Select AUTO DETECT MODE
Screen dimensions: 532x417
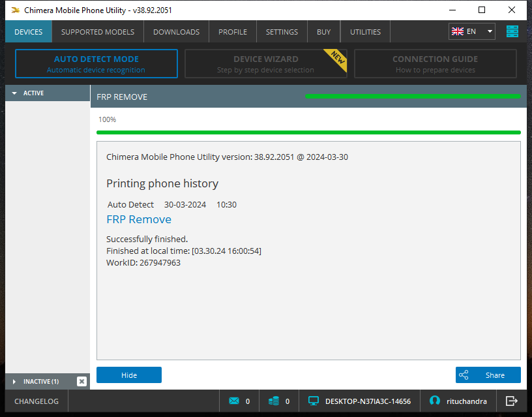pos(96,63)
